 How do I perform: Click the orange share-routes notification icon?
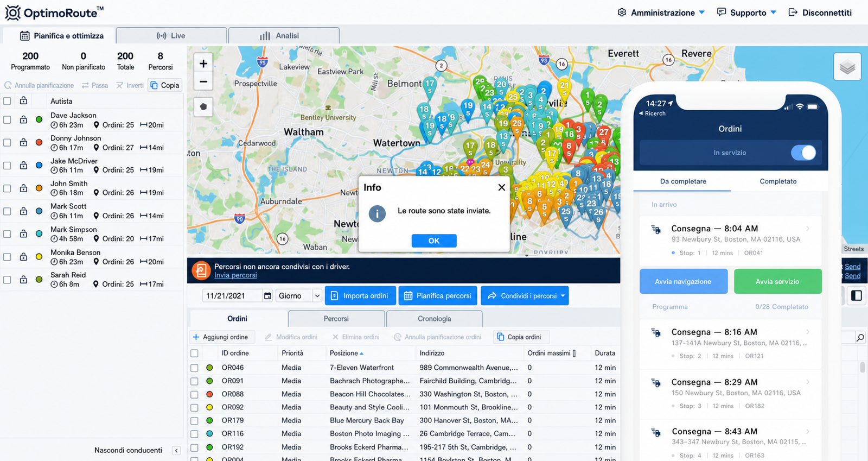point(201,270)
